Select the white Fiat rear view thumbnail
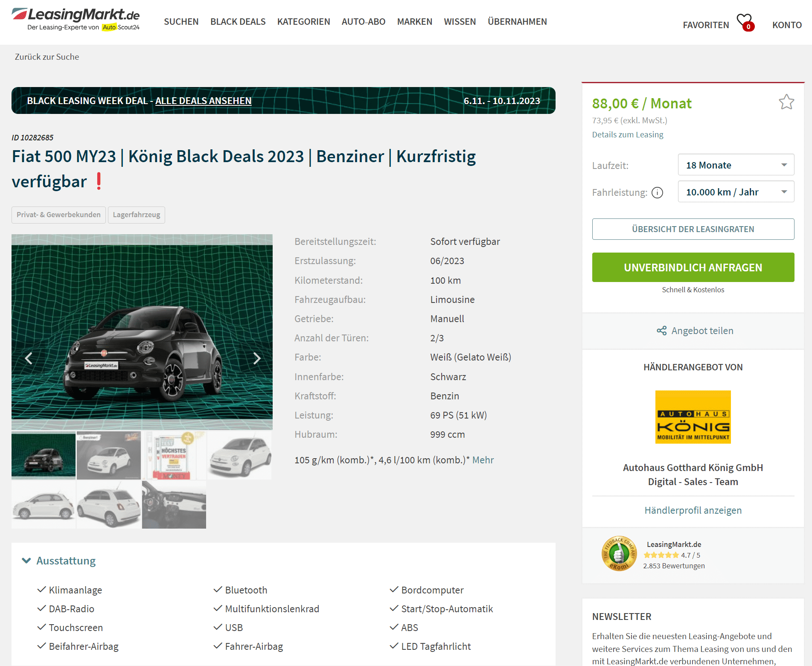 [x=109, y=505]
